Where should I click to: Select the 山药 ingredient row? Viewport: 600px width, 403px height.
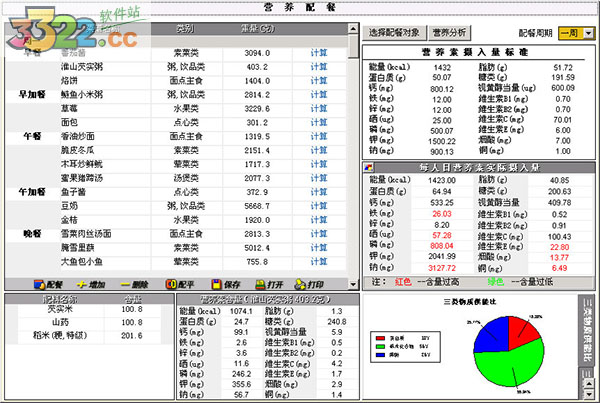(x=89, y=322)
